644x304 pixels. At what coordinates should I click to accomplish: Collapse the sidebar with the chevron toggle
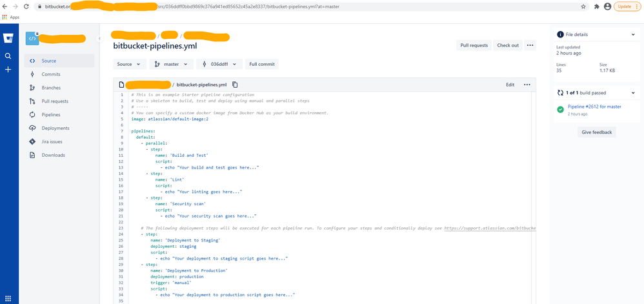(99, 38)
